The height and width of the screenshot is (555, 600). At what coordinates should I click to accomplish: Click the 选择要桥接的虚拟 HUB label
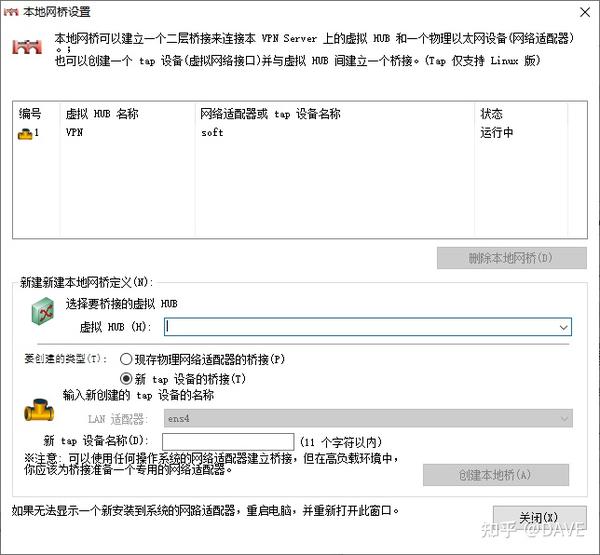tap(121, 304)
